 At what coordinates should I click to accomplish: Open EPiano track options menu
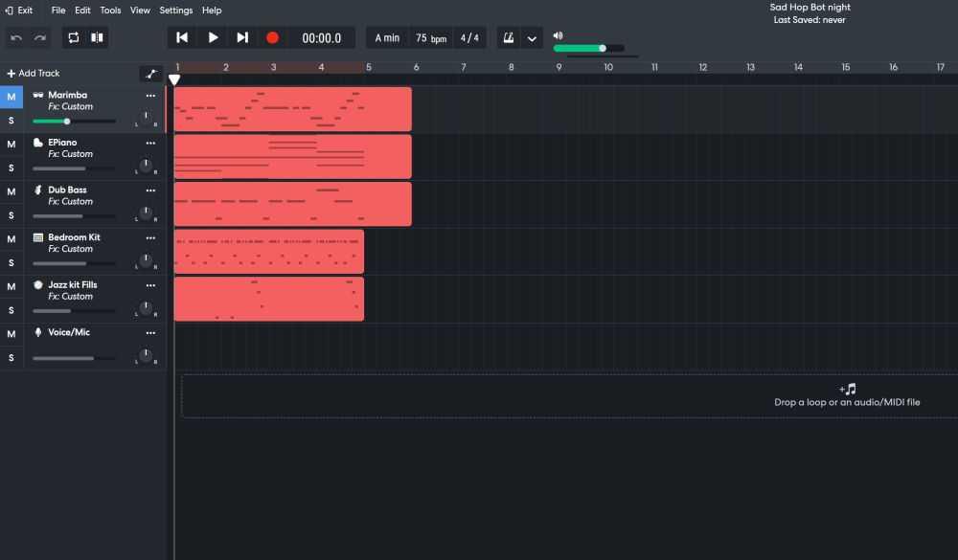coord(150,144)
